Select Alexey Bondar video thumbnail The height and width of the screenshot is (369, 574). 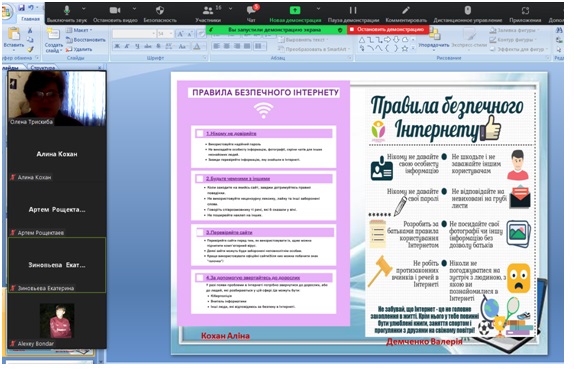pos(57,321)
